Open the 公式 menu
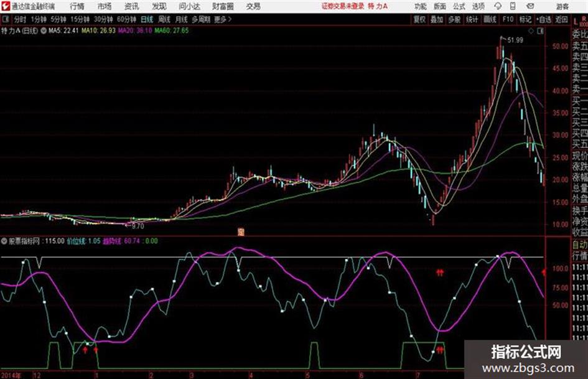Viewport: 588px width, 379px height. [459, 6]
